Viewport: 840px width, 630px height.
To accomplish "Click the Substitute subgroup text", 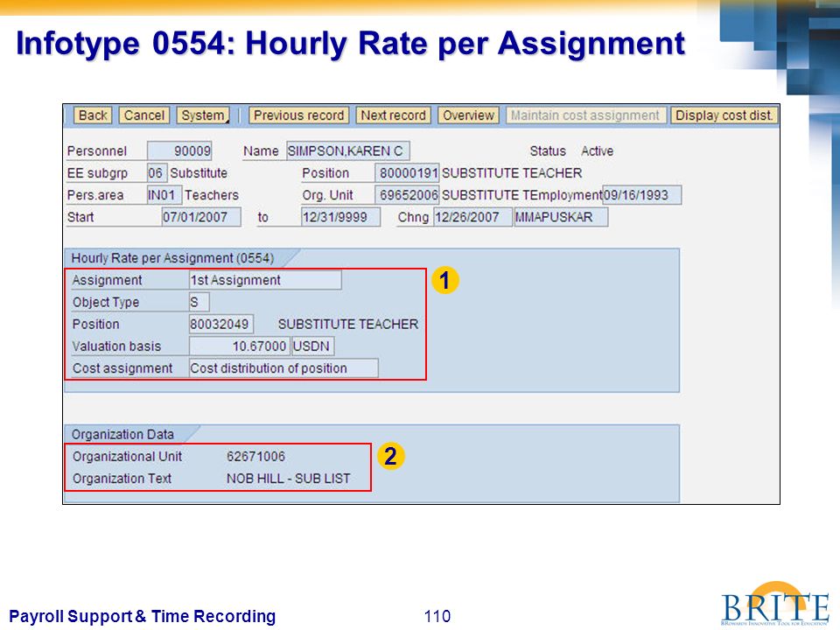I will 199,173.
